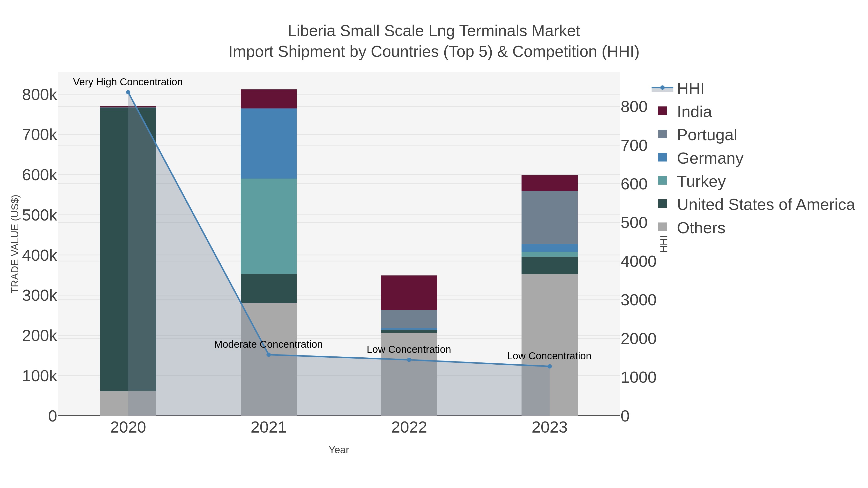Click the rotated 'HHI' right axis title
Viewport: 868px width, 488px height.
pyautogui.click(x=664, y=244)
